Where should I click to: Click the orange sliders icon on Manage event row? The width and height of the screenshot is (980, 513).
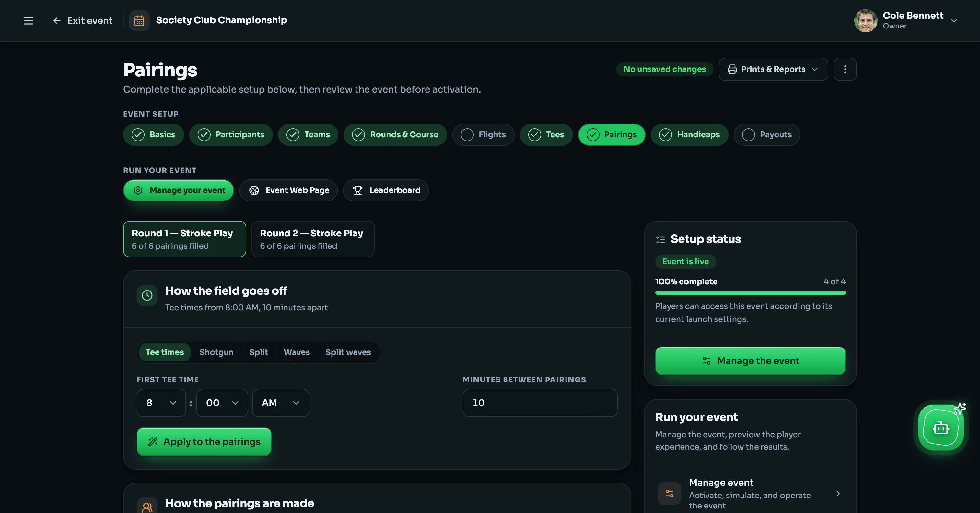click(670, 494)
